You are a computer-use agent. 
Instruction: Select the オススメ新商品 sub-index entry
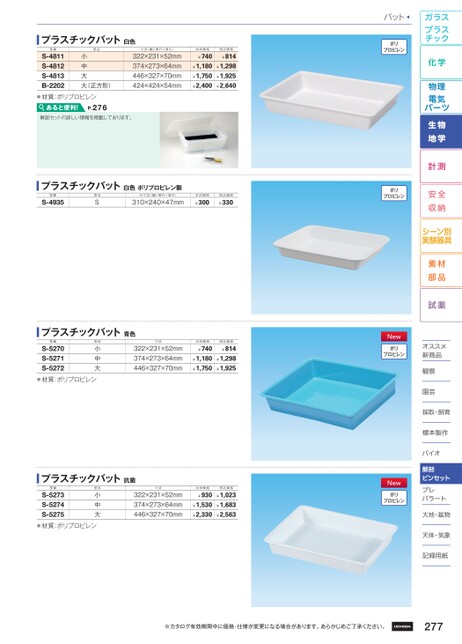tap(435, 351)
